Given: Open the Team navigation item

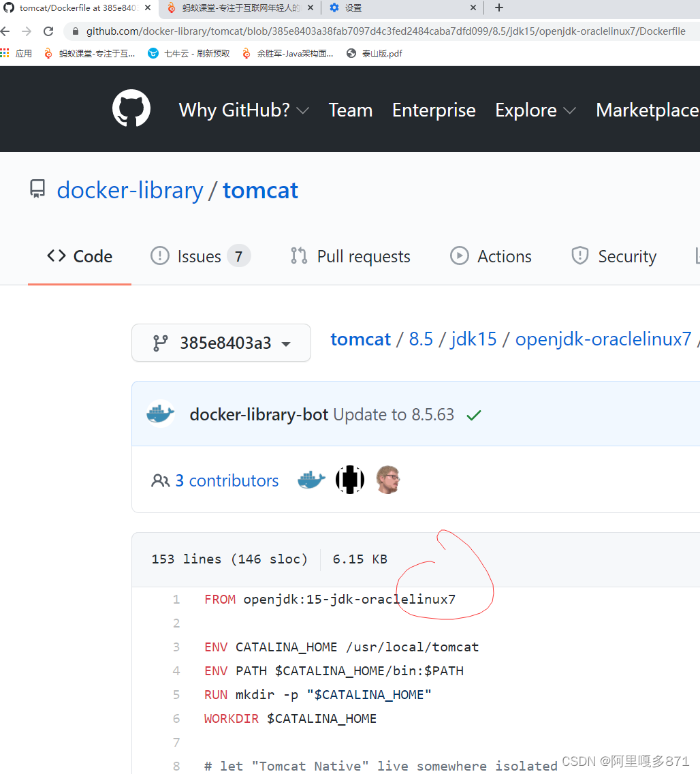Looking at the screenshot, I should coord(350,110).
